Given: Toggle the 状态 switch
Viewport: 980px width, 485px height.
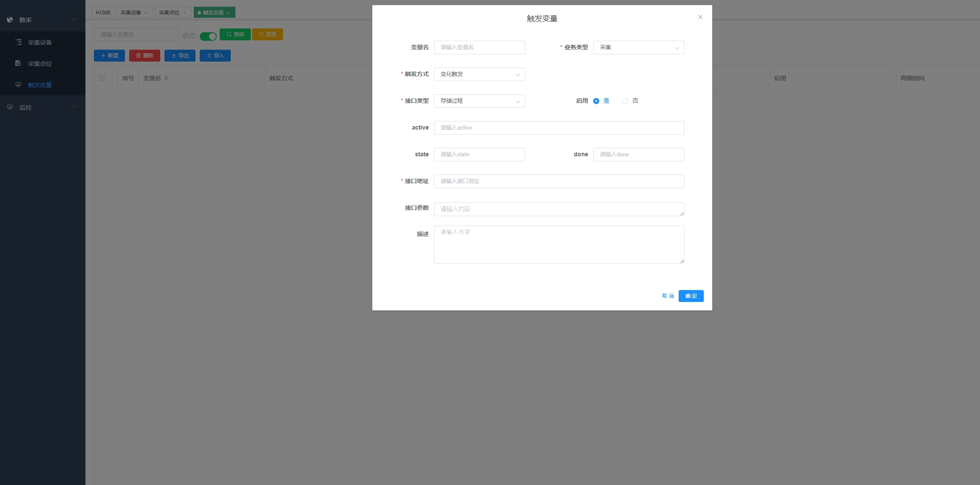Looking at the screenshot, I should [x=208, y=36].
